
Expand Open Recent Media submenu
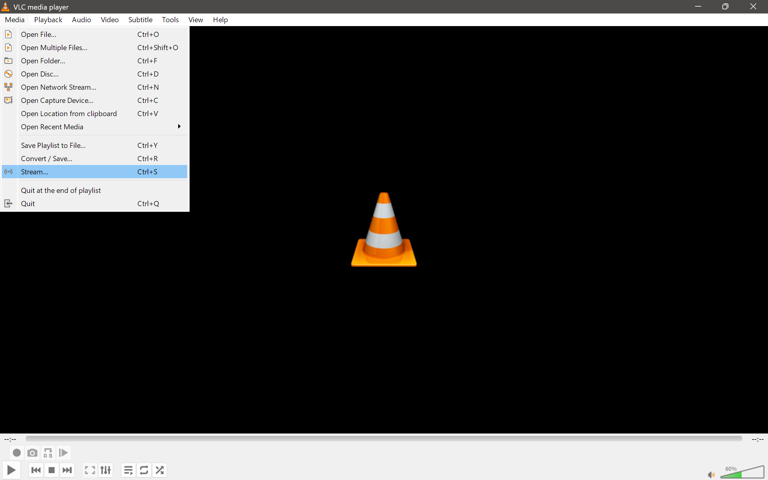(95, 127)
